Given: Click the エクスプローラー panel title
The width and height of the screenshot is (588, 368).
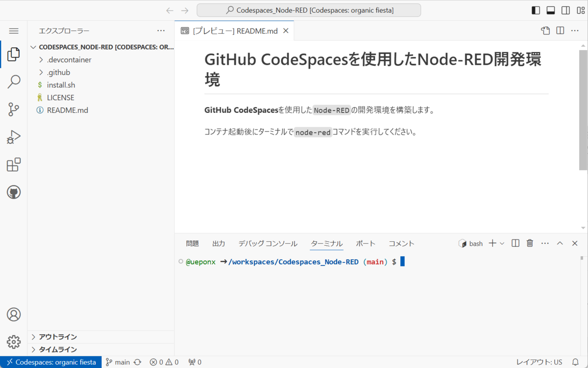Looking at the screenshot, I should click(x=64, y=31).
